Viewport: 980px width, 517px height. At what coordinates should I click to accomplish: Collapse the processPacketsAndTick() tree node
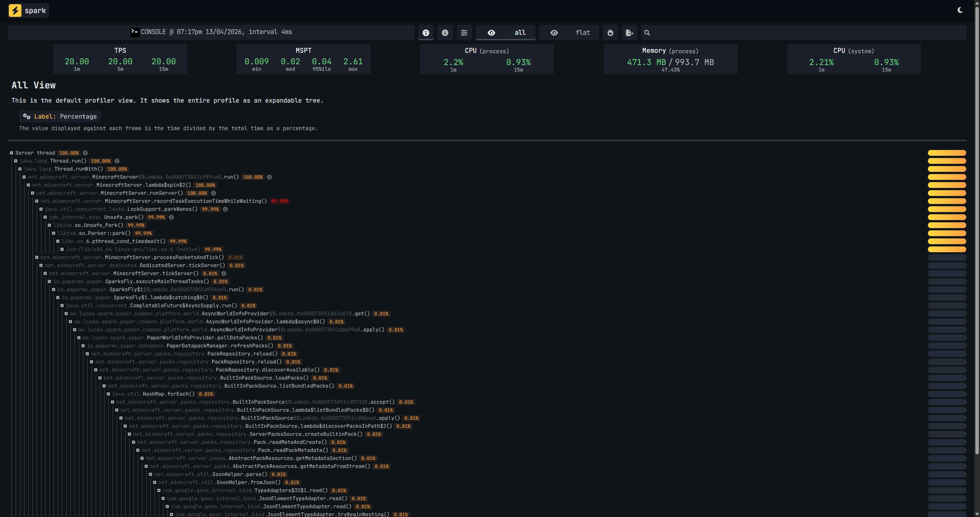37,258
